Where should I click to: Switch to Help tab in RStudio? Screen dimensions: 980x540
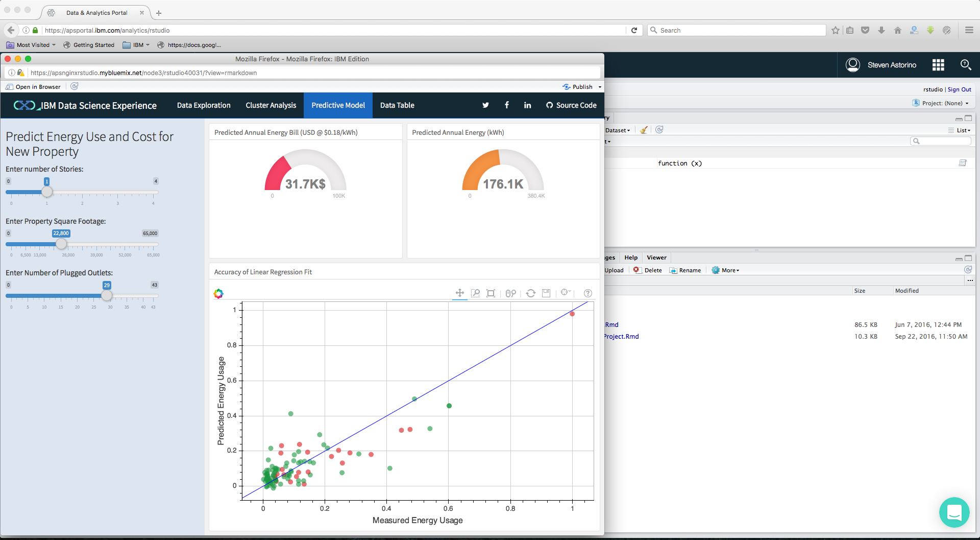(x=631, y=257)
